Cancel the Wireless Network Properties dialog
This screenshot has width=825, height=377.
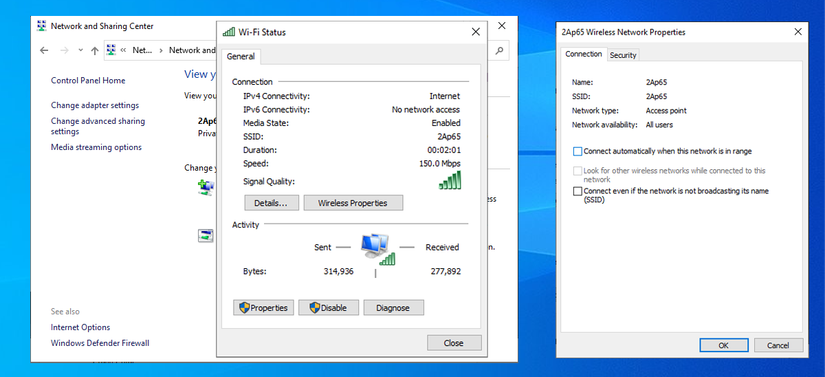coord(779,345)
